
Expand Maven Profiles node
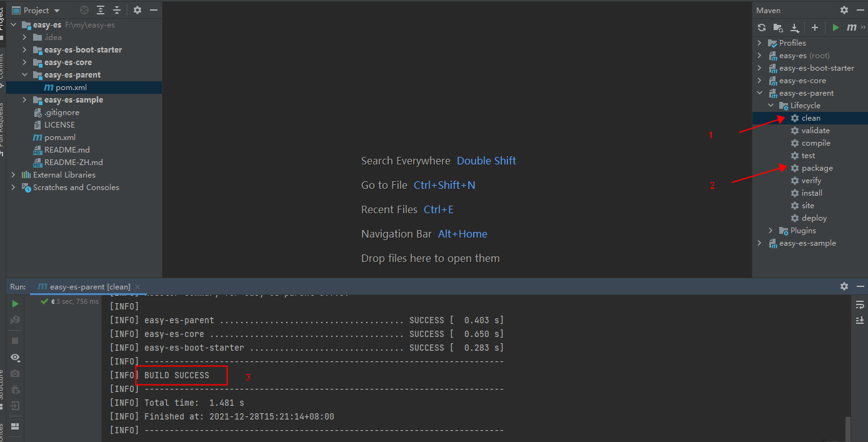[x=760, y=43]
